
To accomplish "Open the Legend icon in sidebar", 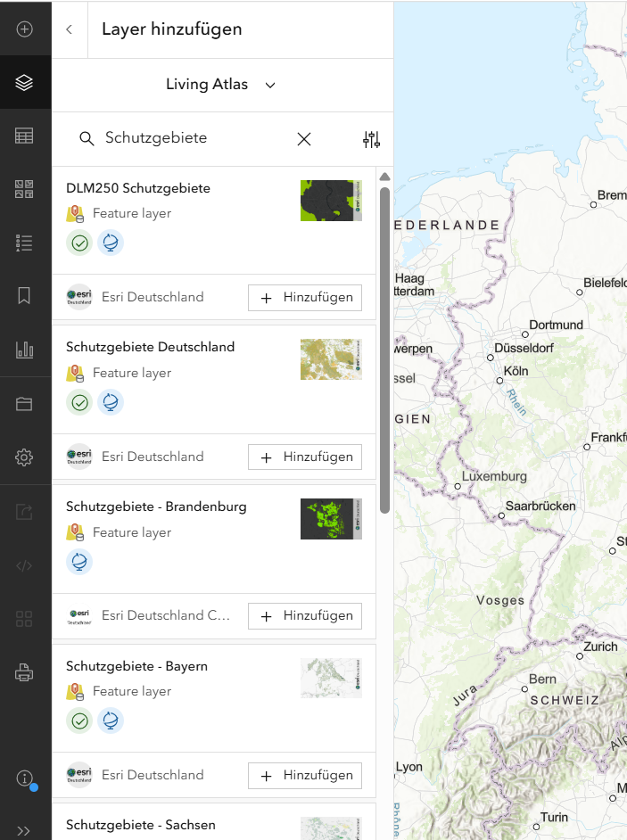I will [x=25, y=243].
